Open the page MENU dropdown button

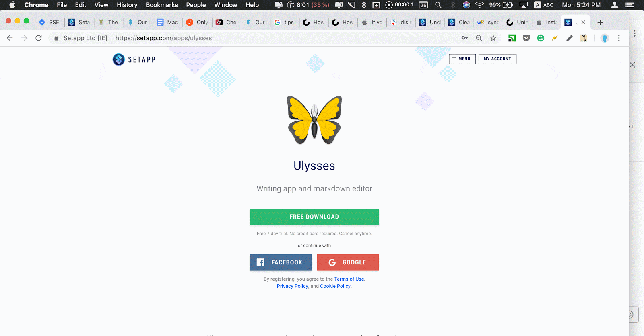[x=462, y=59]
